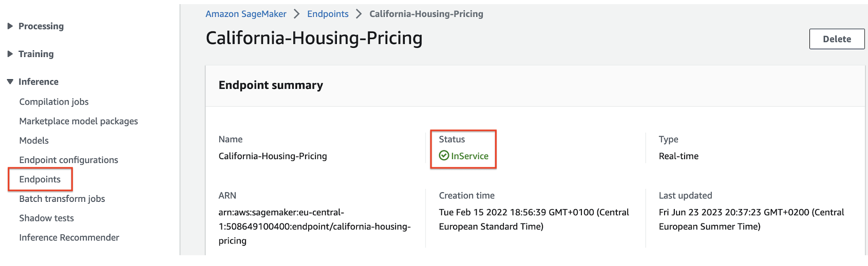
Task: Click the Real-time type value
Action: click(678, 156)
